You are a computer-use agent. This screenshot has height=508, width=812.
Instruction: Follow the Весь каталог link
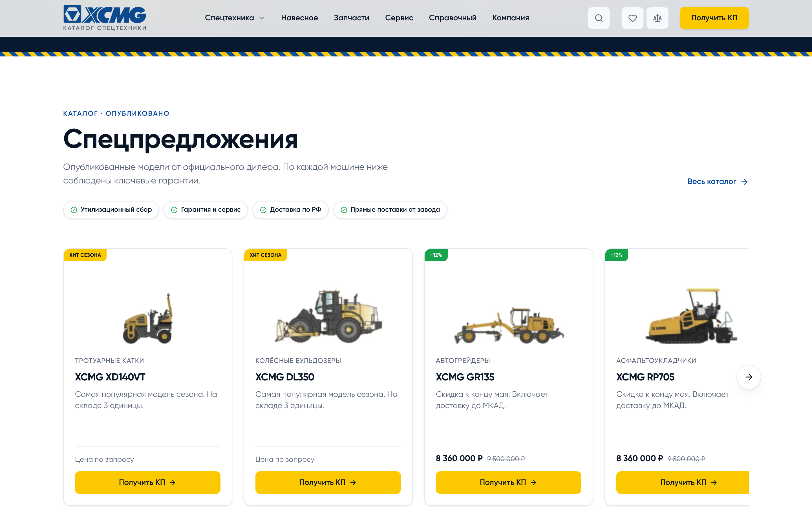pos(717,181)
